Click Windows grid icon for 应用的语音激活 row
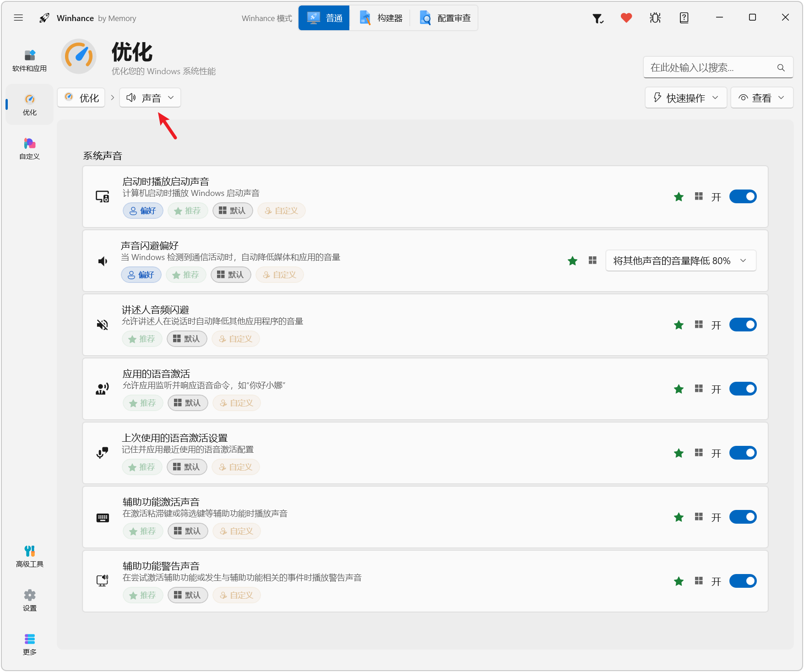This screenshot has width=804, height=672. 699,389
